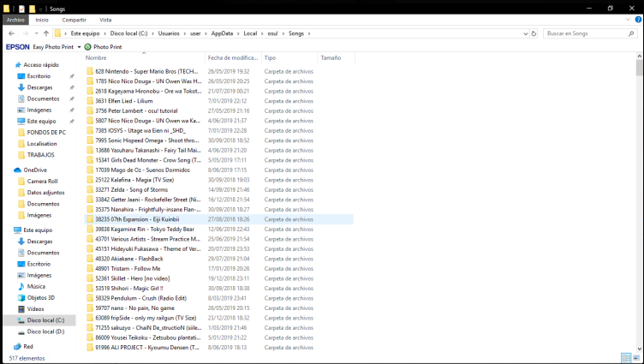
Task: Open the Archivo menu tab
Action: [15, 20]
